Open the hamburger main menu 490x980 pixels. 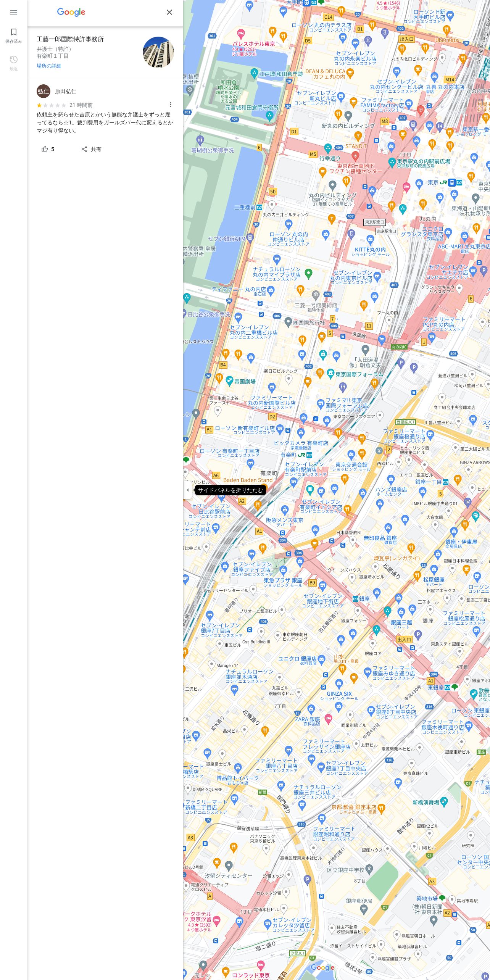14,12
